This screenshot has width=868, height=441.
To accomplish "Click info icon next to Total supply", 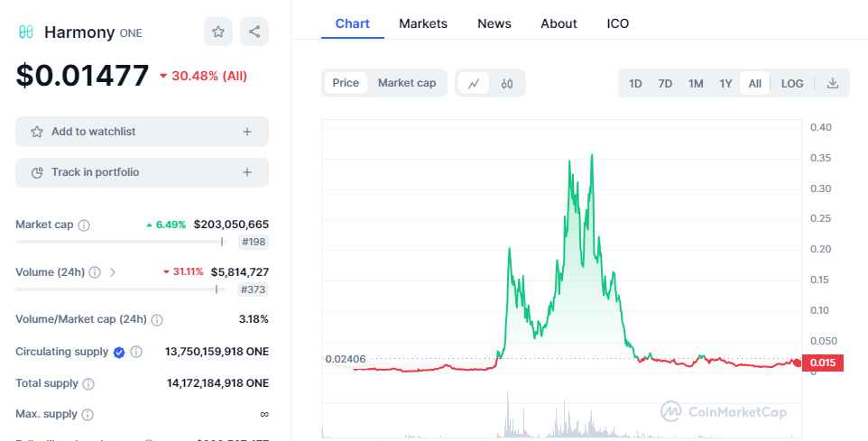I will pyautogui.click(x=88, y=384).
